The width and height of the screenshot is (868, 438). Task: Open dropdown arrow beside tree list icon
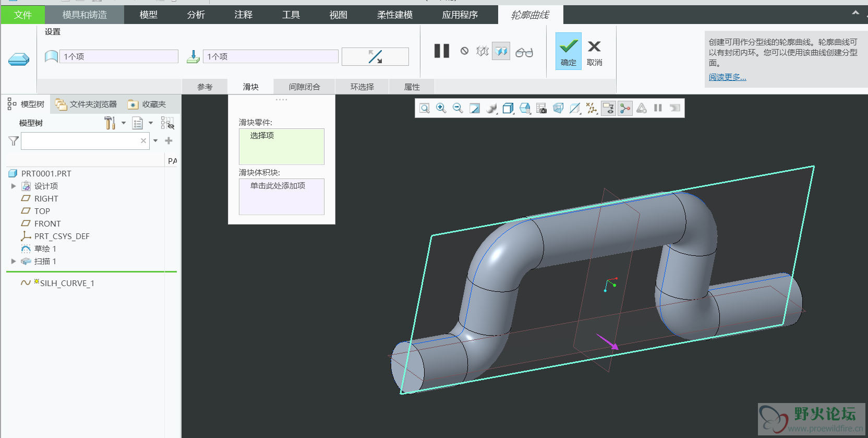coord(151,123)
